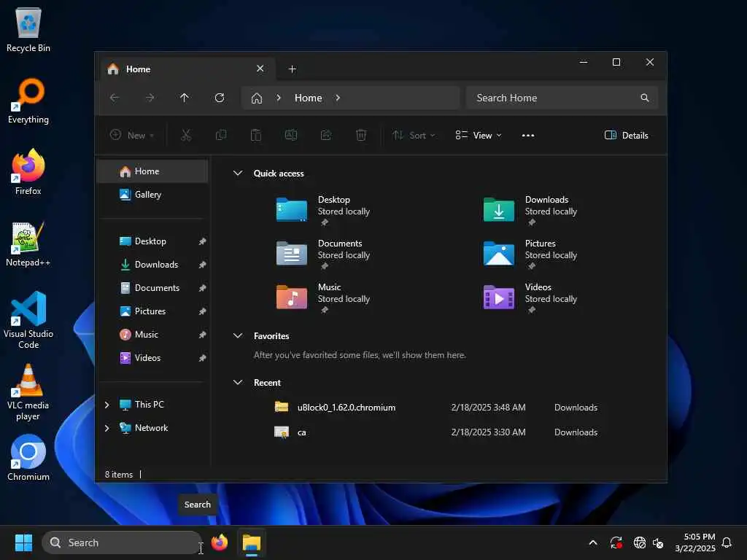Show hidden system tray icons
Image resolution: width=747 pixels, height=560 pixels.
[593, 542]
